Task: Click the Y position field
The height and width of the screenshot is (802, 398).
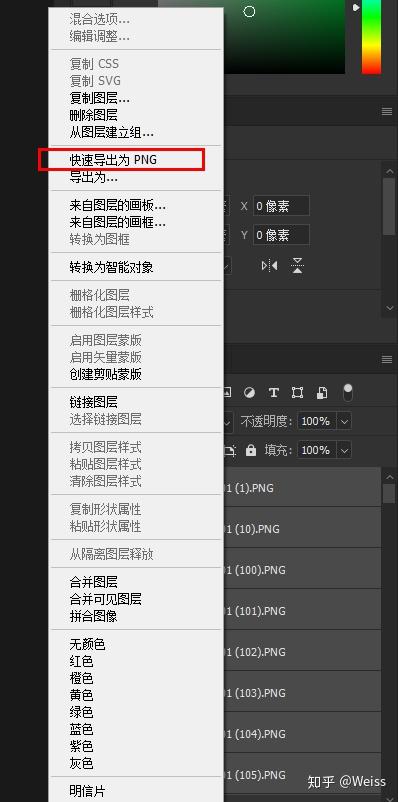Action: [281, 235]
